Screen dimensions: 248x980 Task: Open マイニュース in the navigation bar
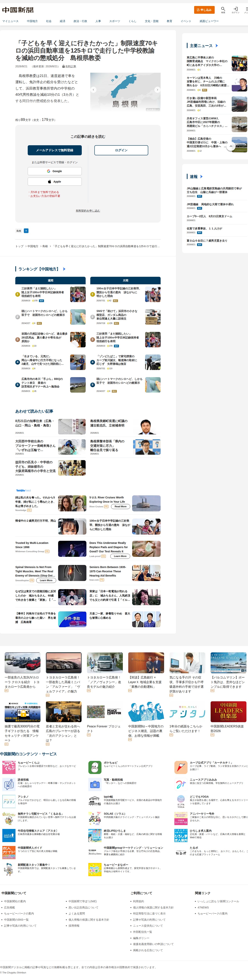(10, 21)
